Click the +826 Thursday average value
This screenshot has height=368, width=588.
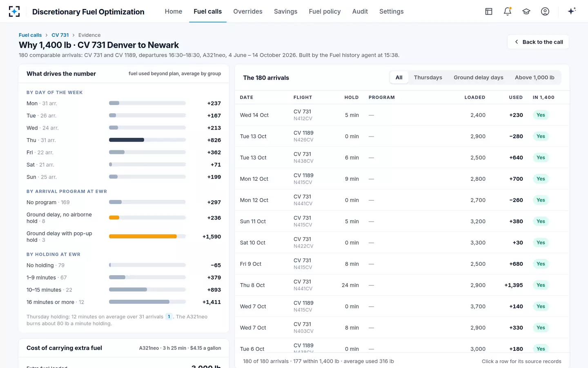[214, 140]
